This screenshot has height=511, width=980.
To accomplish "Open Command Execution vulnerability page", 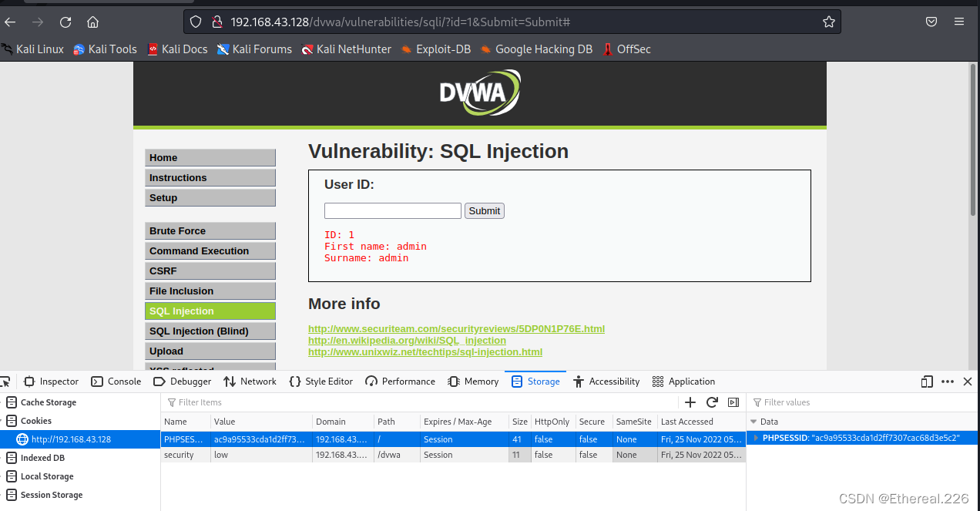I will pos(210,250).
